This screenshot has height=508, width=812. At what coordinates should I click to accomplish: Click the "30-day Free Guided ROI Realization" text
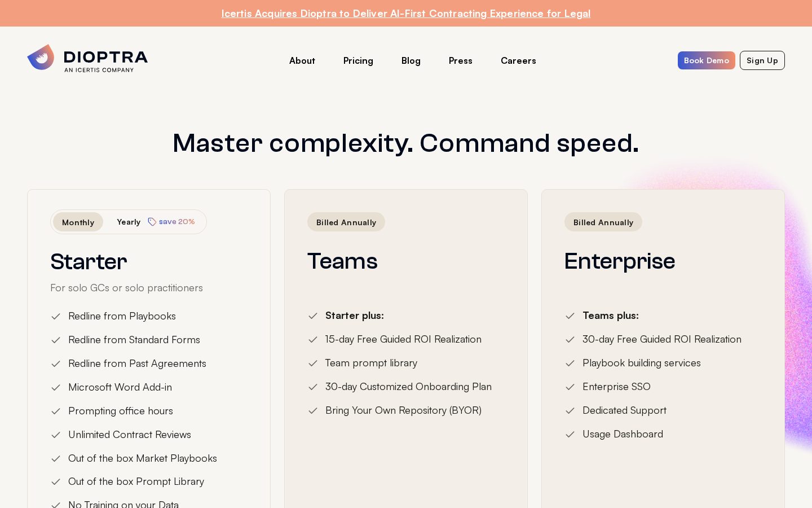click(662, 339)
